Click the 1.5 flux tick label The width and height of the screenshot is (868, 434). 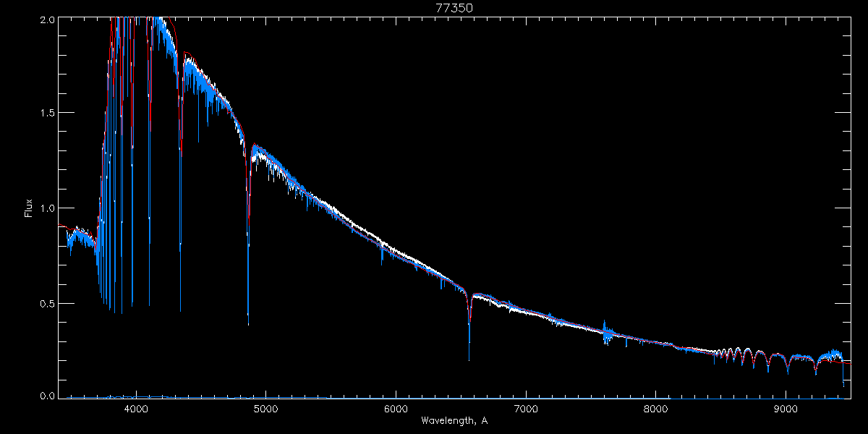pyautogui.click(x=46, y=114)
